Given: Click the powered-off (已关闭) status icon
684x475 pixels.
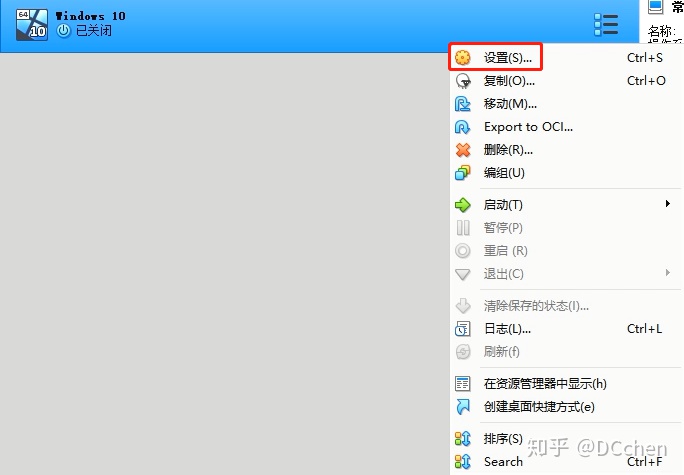Looking at the screenshot, I should [64, 31].
